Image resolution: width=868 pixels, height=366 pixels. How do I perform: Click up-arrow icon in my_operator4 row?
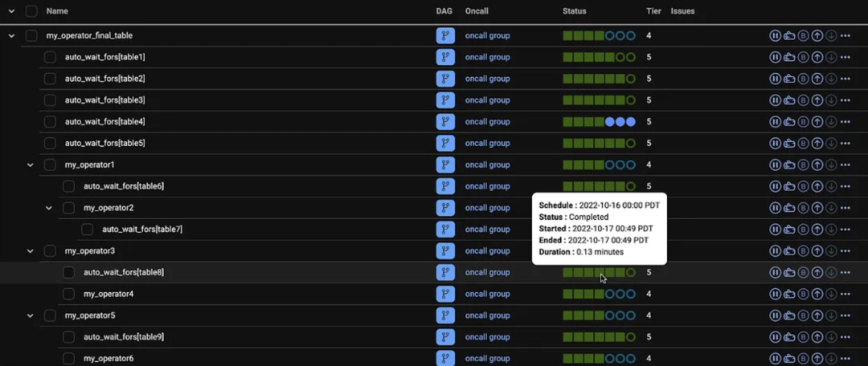(817, 294)
